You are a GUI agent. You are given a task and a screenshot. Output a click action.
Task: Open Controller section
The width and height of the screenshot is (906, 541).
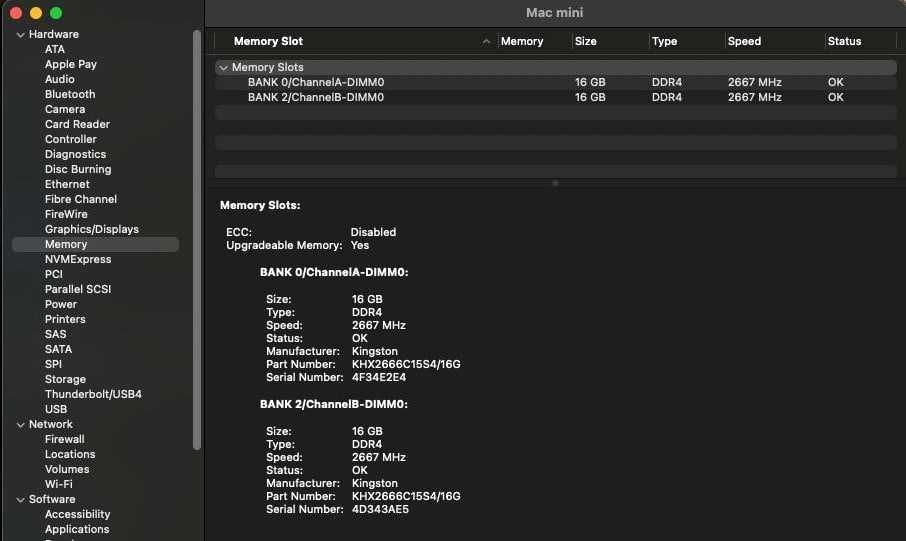(x=70, y=139)
